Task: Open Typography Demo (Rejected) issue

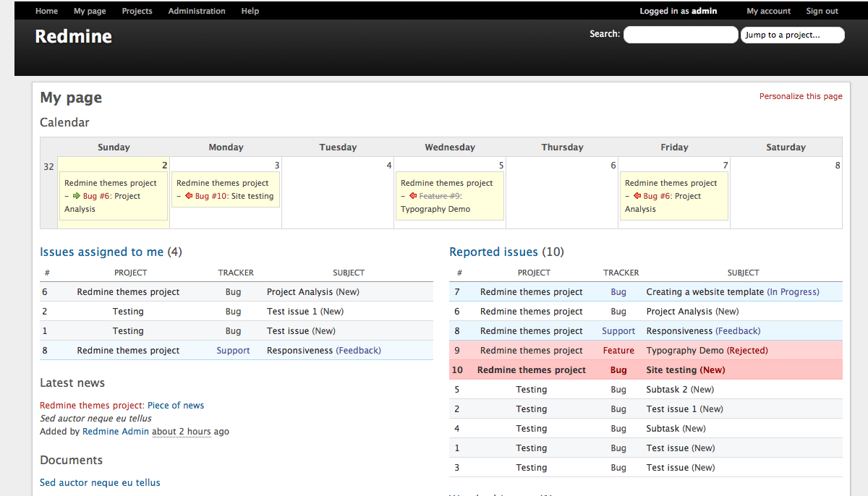Action: click(x=707, y=351)
